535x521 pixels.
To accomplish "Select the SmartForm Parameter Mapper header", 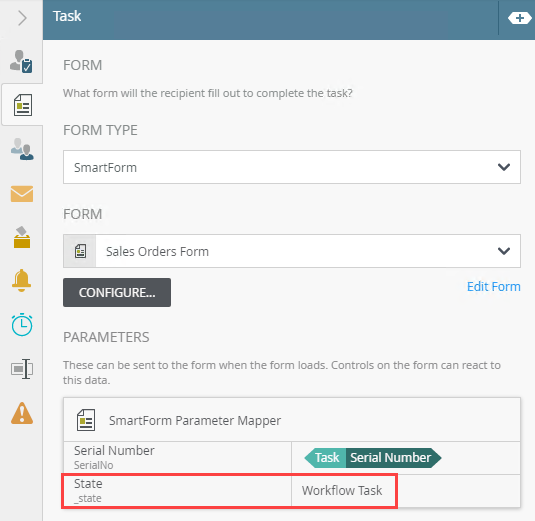I will click(x=292, y=420).
